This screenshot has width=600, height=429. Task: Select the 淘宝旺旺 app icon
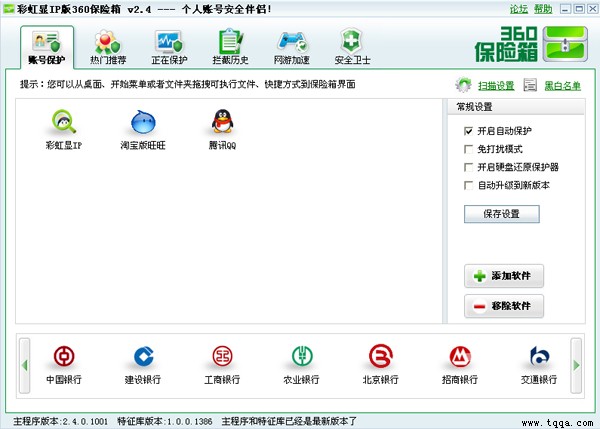[140, 123]
